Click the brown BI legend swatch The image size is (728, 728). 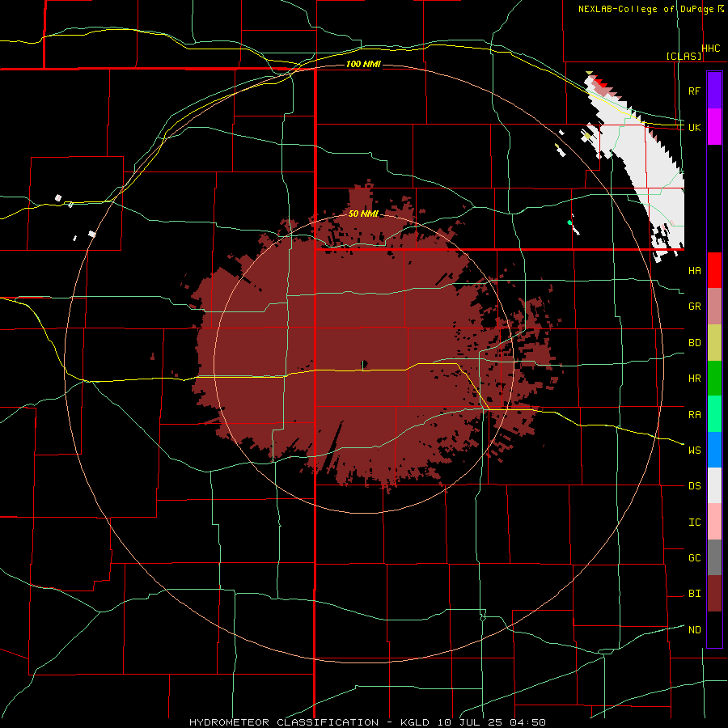pos(714,594)
